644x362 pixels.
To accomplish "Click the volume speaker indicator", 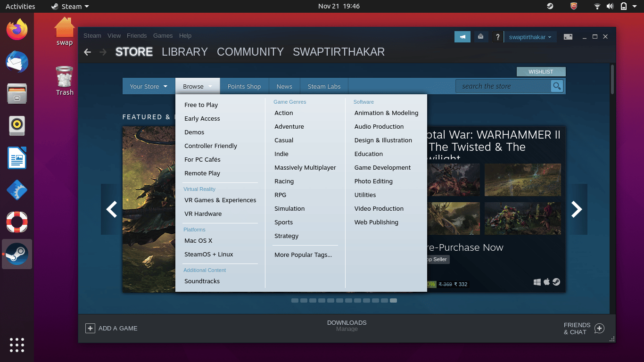I will [x=610, y=6].
